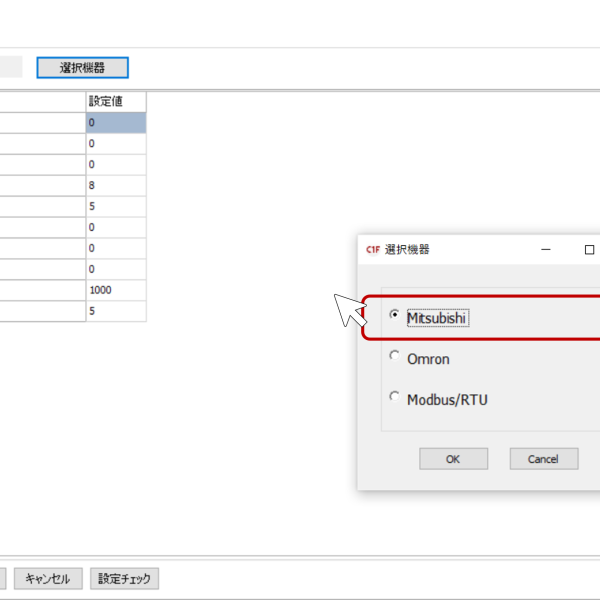Minimize the 選択機器 dialog window
The height and width of the screenshot is (600, 600).
pyautogui.click(x=545, y=249)
